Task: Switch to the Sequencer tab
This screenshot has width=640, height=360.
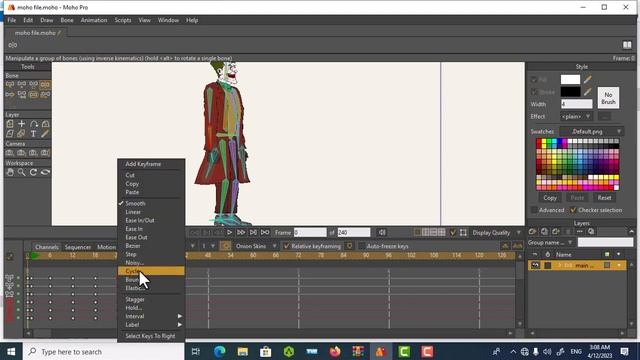Action: 78,247
